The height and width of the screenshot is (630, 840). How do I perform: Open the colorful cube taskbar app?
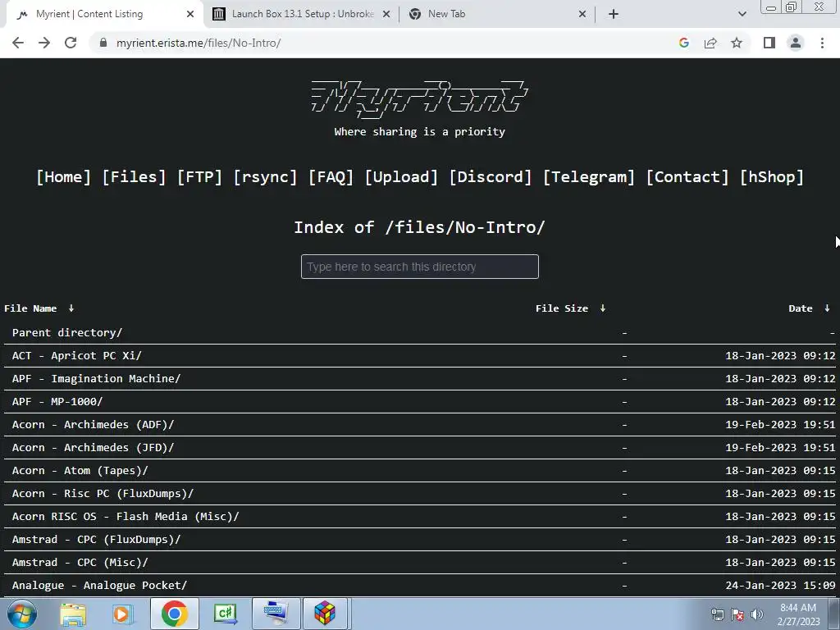(325, 614)
